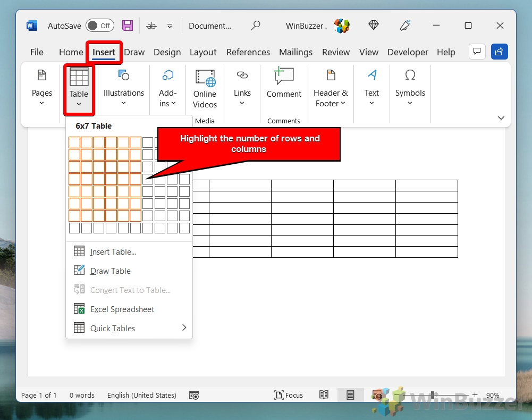This screenshot has height=420, width=532.
Task: Open the search magnifier in title bar
Action: click(256, 26)
